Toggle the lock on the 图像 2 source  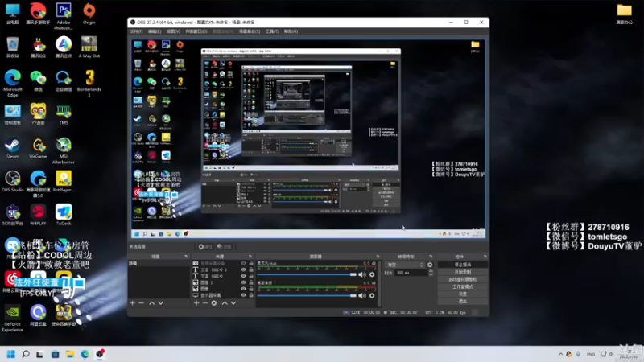251,282
